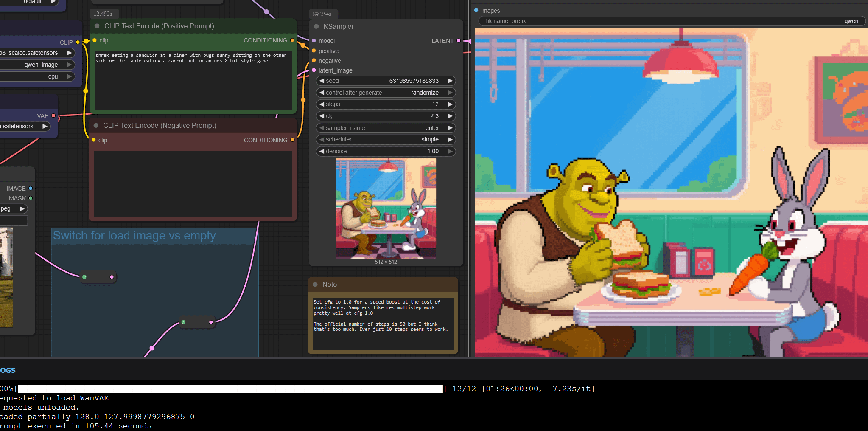Screen dimensions: 868x431
Task: Click the 512 × 512 size label
Action: (x=386, y=262)
